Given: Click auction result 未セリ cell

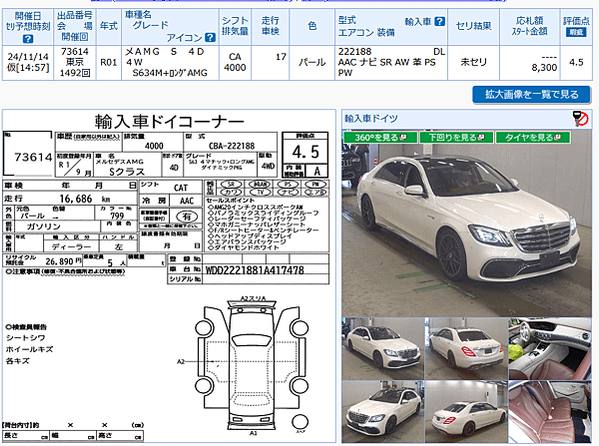Looking at the screenshot, I should (x=473, y=62).
